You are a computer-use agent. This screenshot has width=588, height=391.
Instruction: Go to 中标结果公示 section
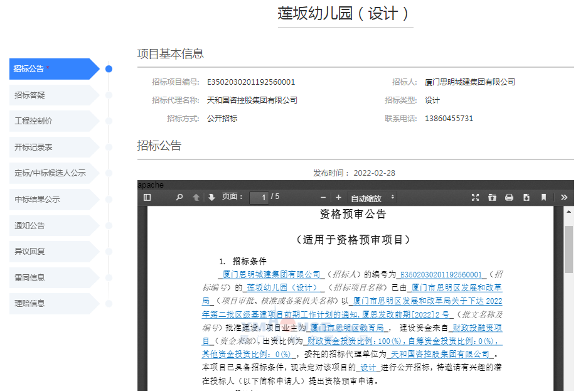click(50, 200)
